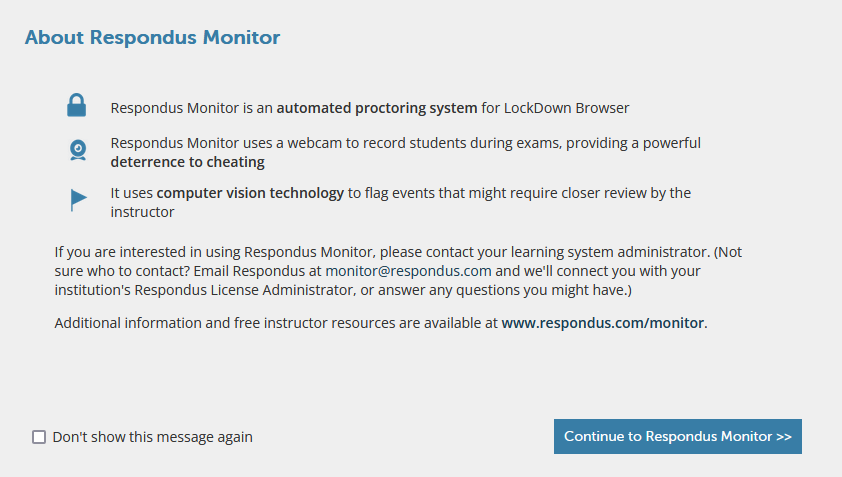This screenshot has height=477, width=842.
Task: Click the flag icon beside computer vision technology
Action: pos(78,200)
